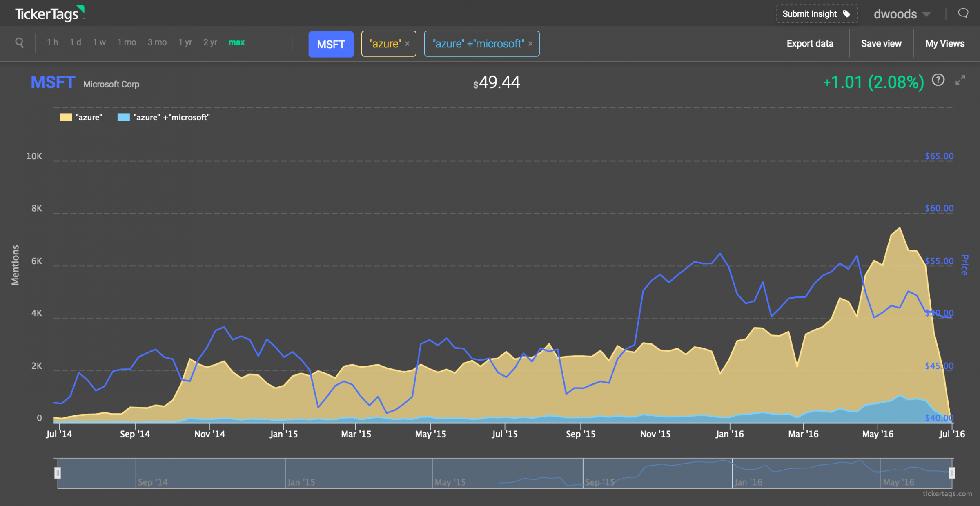
Task: Click the Nov '15 x-axis label
Action: pyautogui.click(x=655, y=434)
